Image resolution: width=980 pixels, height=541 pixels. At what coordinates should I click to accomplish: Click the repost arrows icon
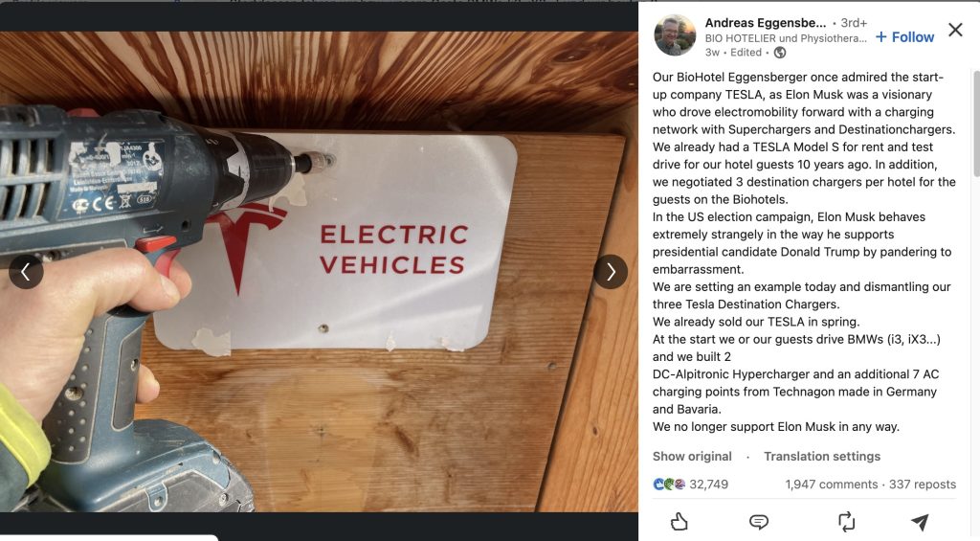(x=846, y=522)
